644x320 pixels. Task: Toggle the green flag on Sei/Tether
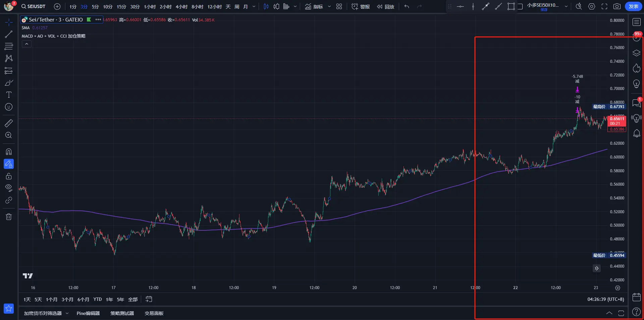(89, 19)
